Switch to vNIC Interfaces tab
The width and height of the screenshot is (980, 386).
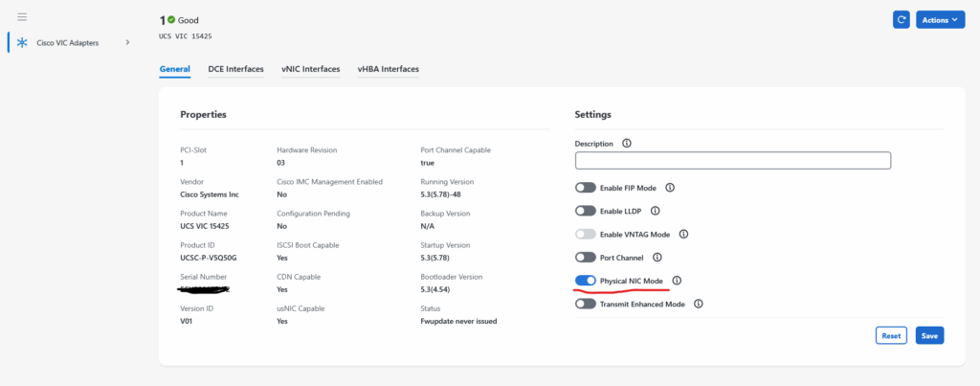311,69
